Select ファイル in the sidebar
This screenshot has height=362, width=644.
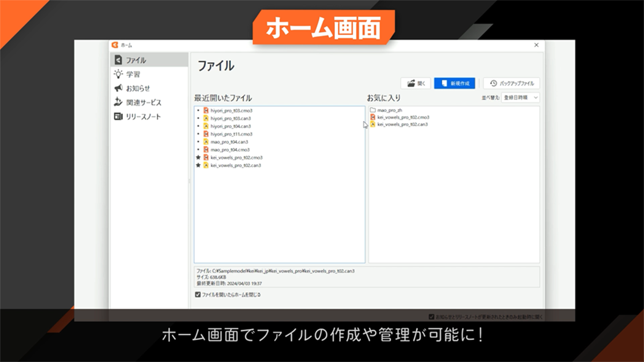point(149,60)
